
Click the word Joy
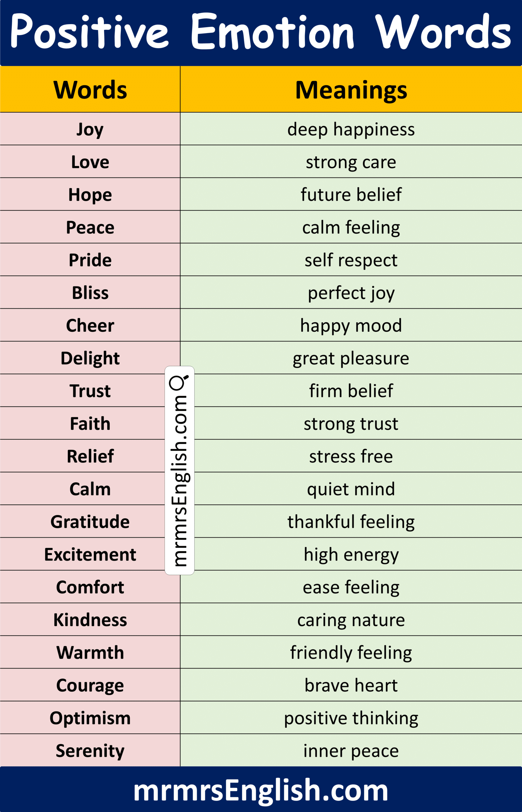(90, 129)
